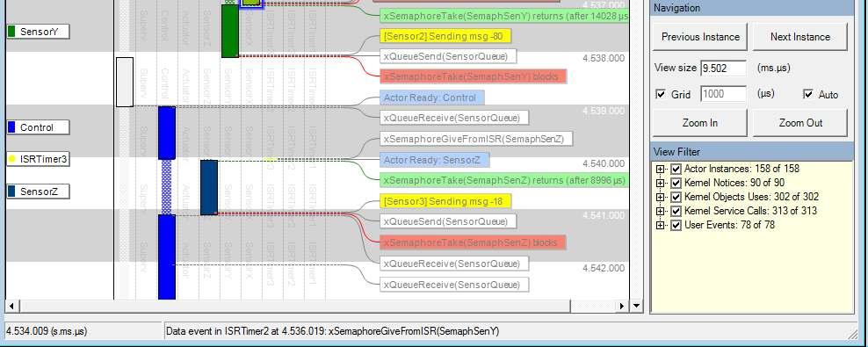
Task: Select 'Actor Ready: Control' event label
Action: point(431,98)
